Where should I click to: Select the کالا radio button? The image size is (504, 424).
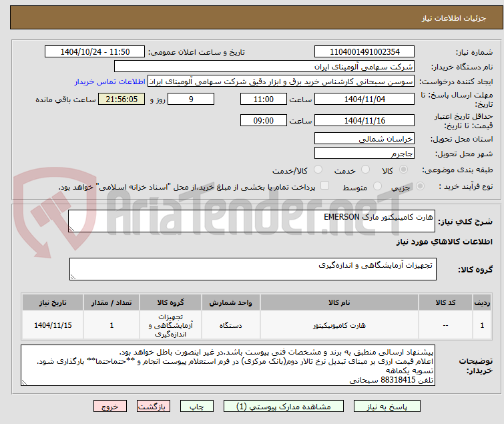click(x=403, y=170)
